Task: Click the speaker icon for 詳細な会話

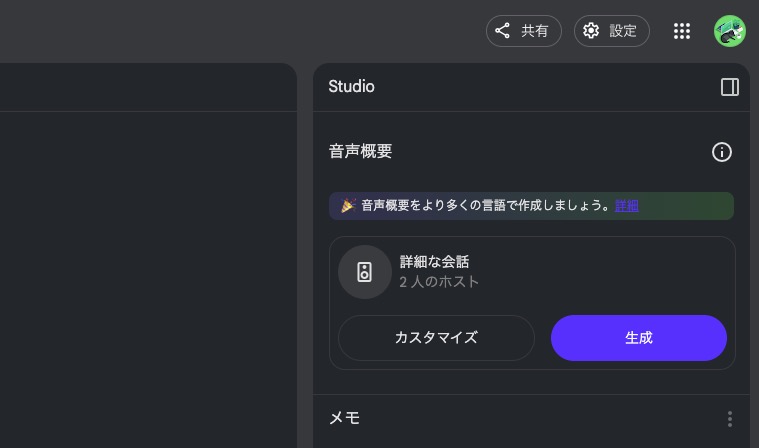Action: [364, 272]
